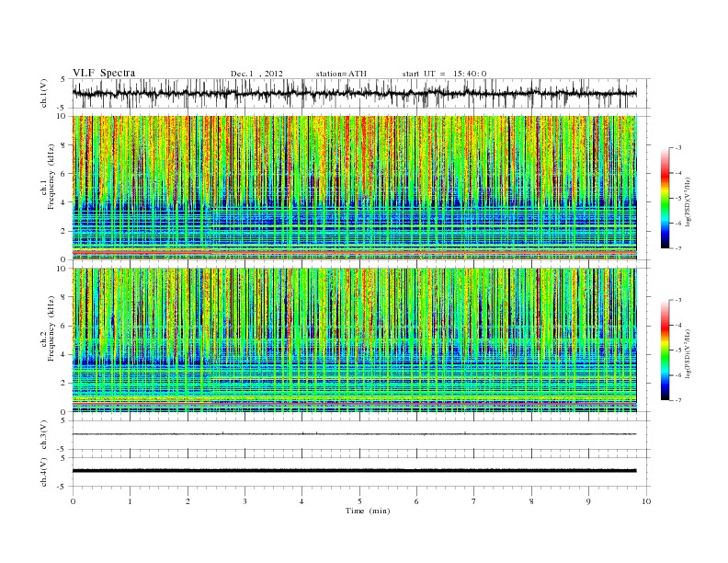Click time axis tick label "3"
This screenshot has height=563, width=728.
click(245, 501)
